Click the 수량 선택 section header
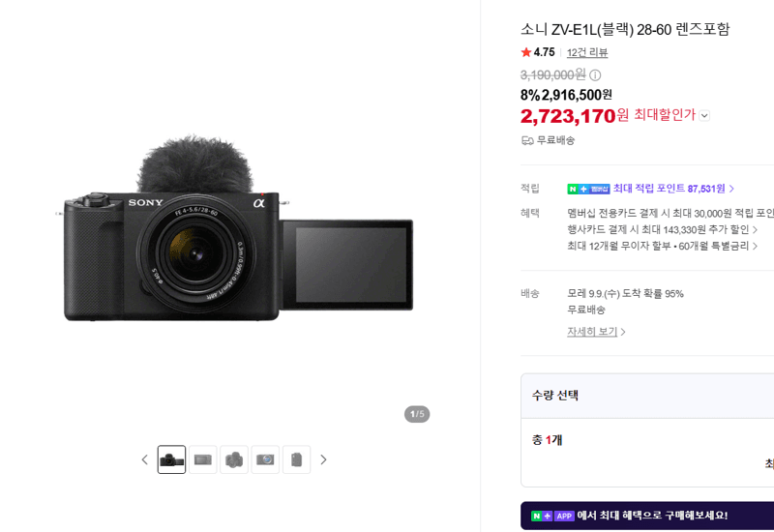The image size is (774, 532). (x=647, y=396)
